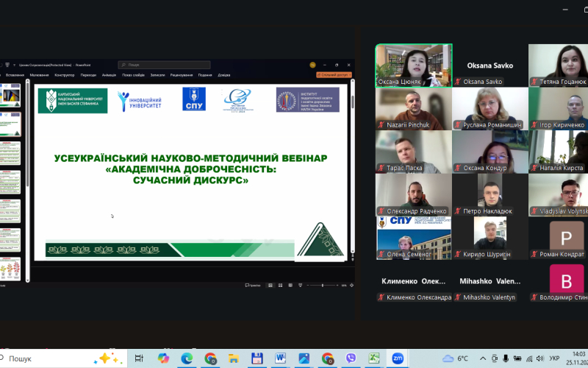Open the Вставлення ribbon tab
The width and height of the screenshot is (588, 368).
(15, 75)
